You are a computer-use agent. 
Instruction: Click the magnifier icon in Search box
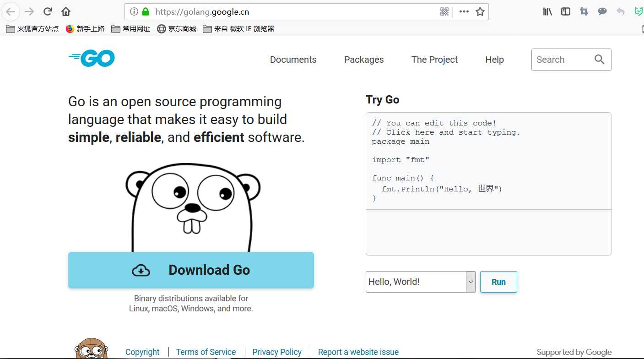coord(600,60)
